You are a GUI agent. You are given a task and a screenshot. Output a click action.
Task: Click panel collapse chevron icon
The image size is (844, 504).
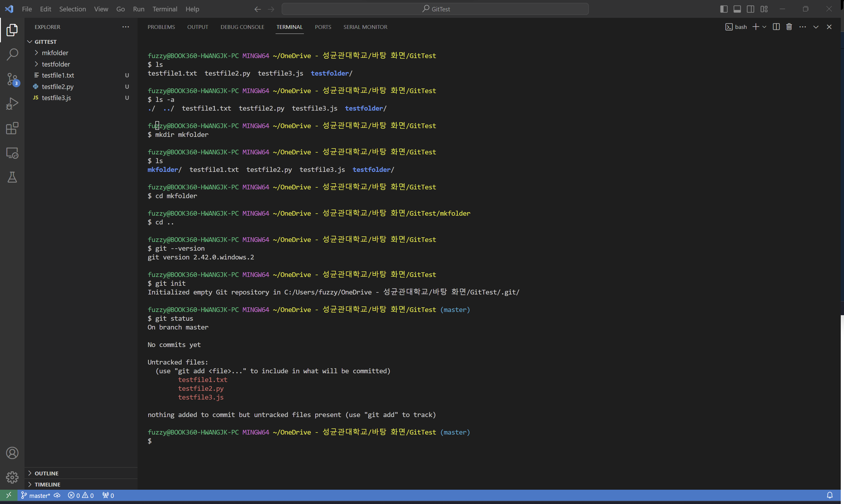(816, 27)
